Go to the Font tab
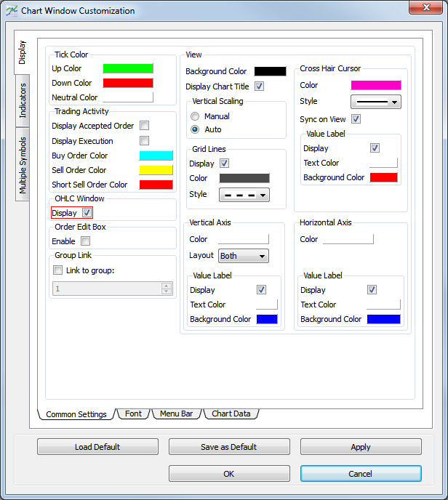448x500 pixels. [x=133, y=414]
